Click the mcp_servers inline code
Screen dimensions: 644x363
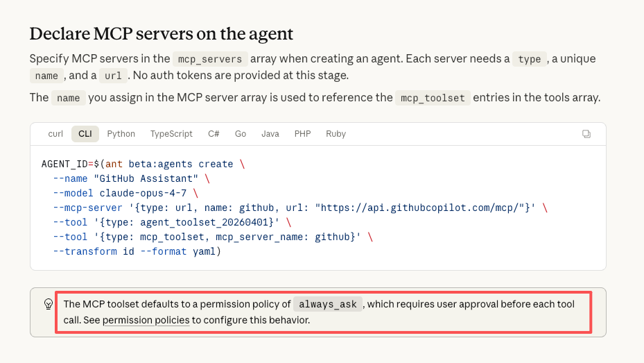click(210, 59)
